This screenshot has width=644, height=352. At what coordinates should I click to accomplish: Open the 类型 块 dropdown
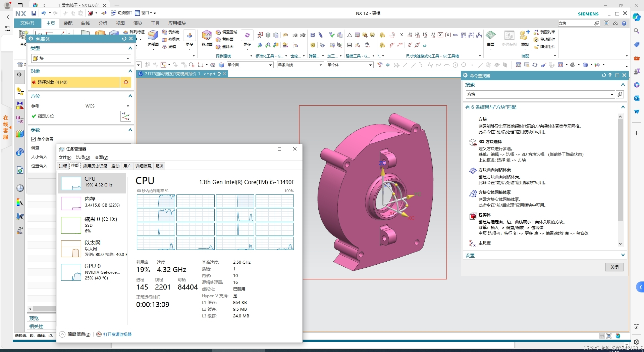(81, 58)
